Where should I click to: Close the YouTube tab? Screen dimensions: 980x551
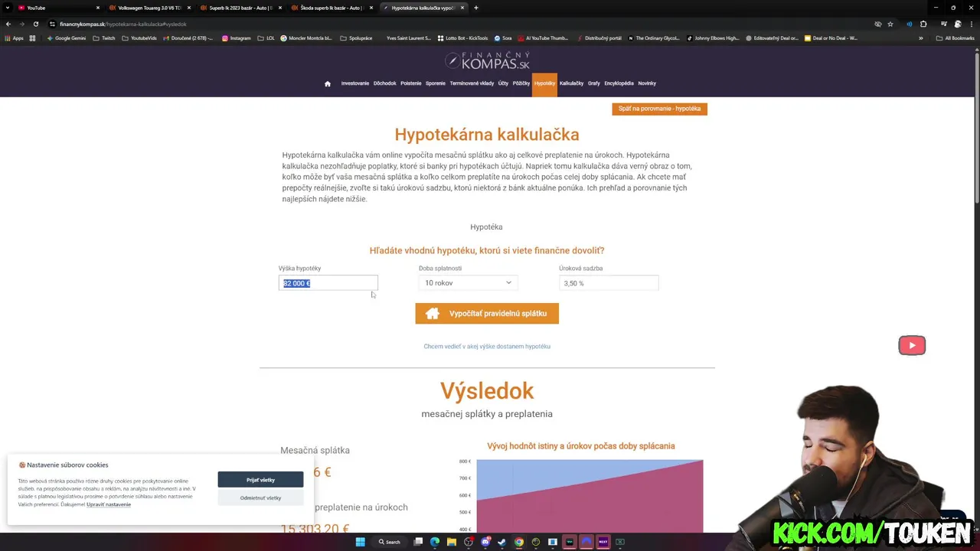click(98, 8)
